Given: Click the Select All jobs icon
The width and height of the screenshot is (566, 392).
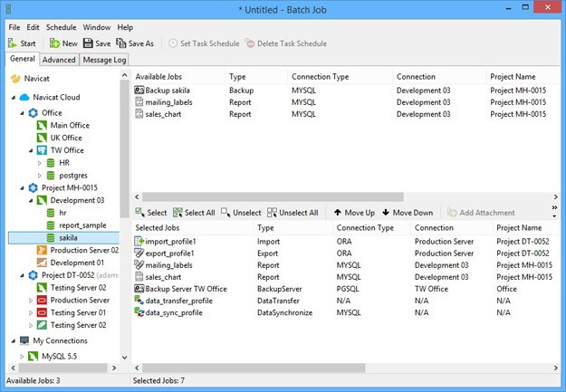Looking at the screenshot, I should point(177,213).
